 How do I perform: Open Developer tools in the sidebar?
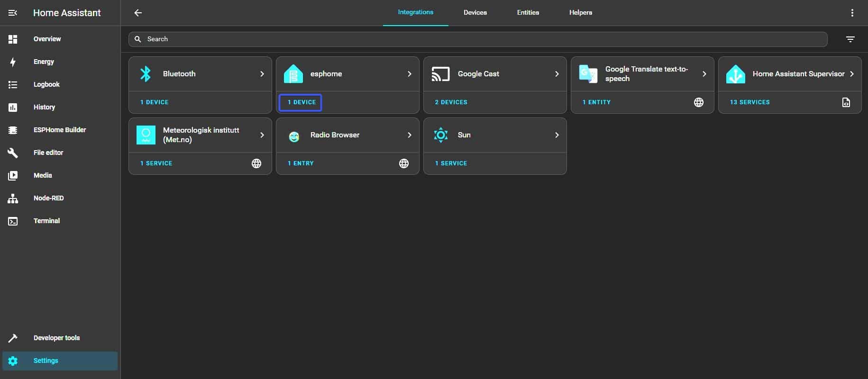click(56, 338)
